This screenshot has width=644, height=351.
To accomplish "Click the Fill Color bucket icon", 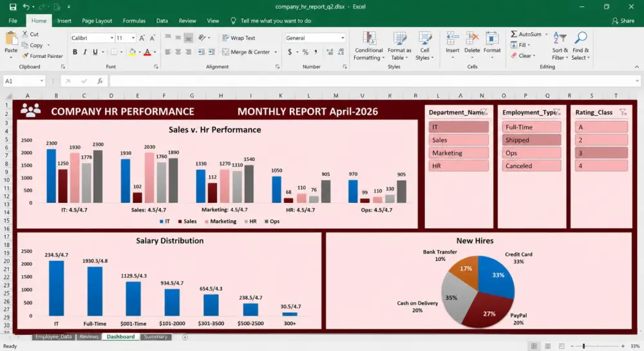I will click(132, 52).
